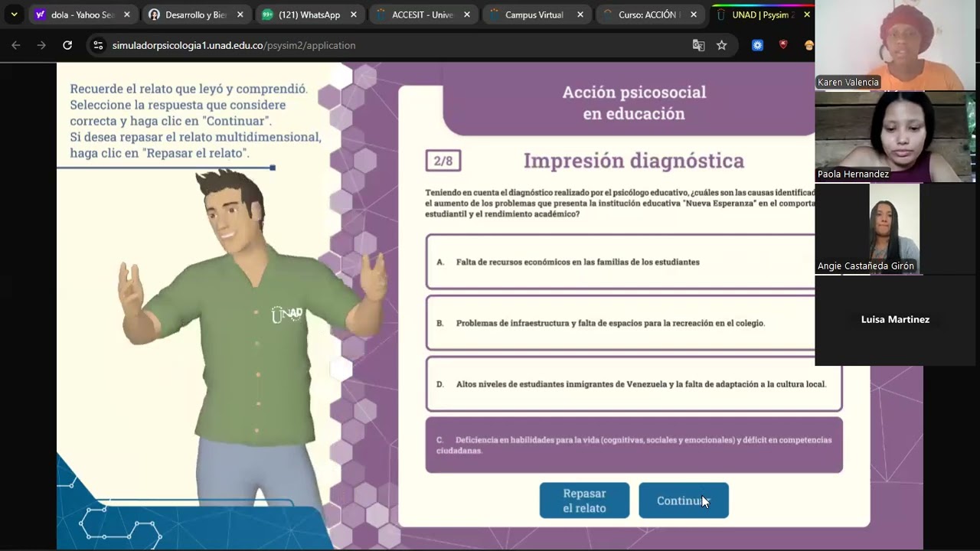Select Paola Hernandez's video tile
Image resolution: width=980 pixels, height=551 pixels.
coord(895,137)
